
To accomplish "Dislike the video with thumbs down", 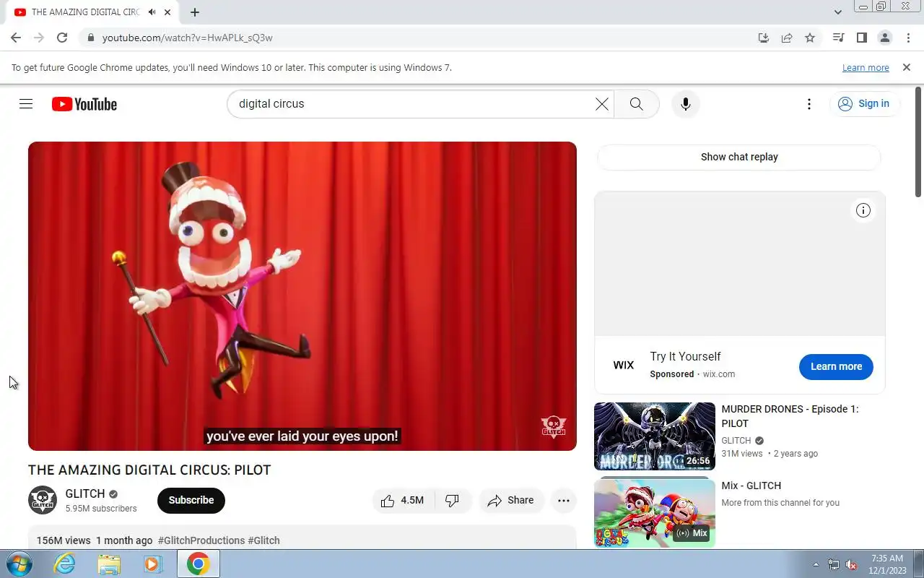I will click(452, 500).
